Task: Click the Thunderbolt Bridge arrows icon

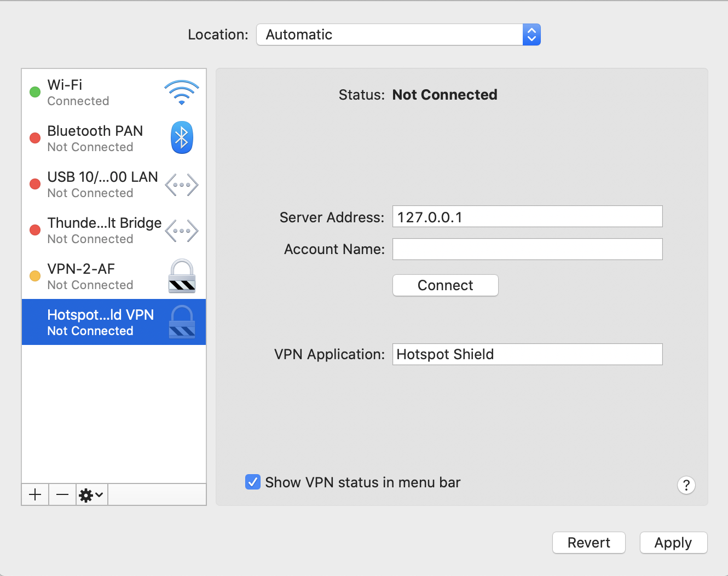Action: pos(182,231)
